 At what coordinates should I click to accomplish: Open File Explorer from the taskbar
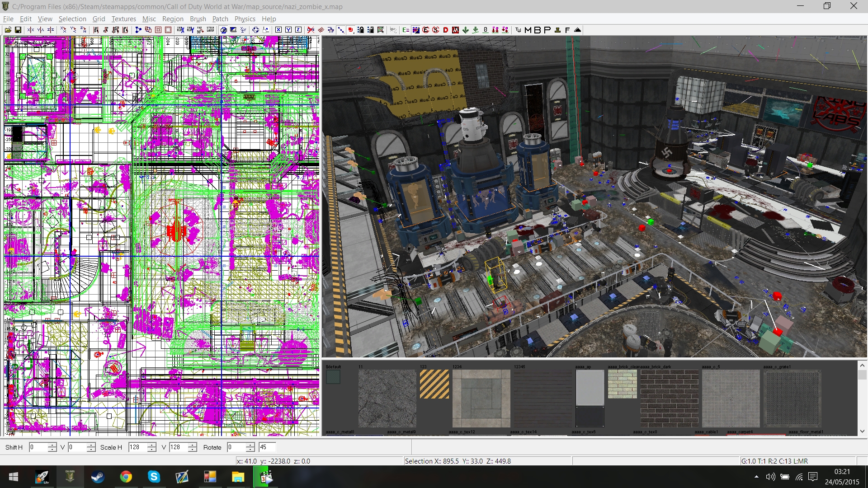pos(238,477)
